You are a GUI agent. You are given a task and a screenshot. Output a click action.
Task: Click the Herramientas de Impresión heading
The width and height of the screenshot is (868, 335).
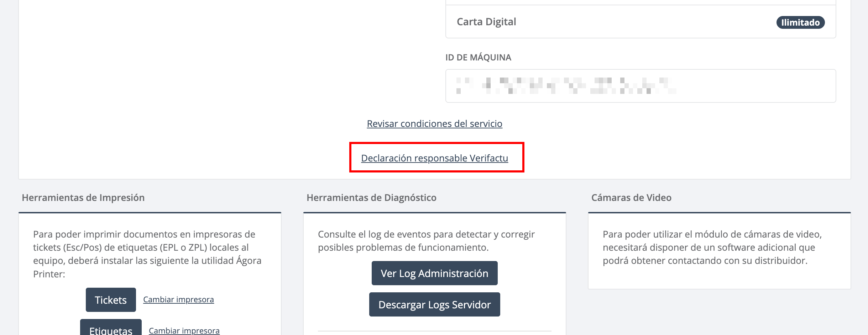point(83,198)
